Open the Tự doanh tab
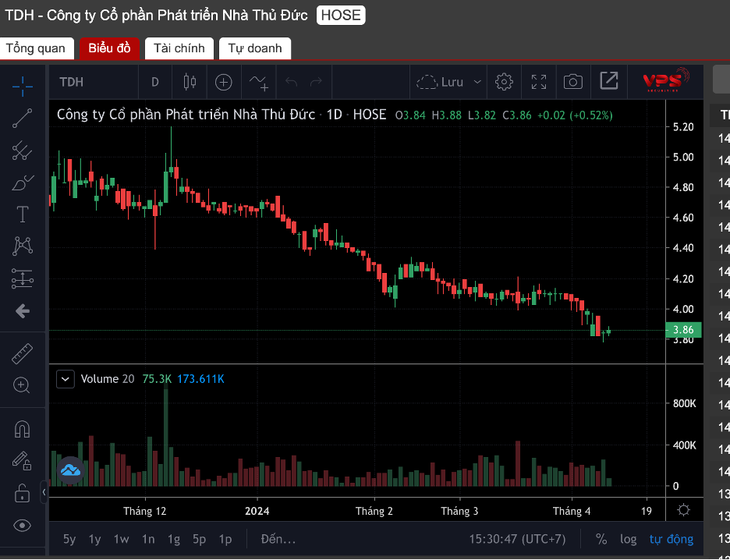This screenshot has width=730, height=560. pyautogui.click(x=255, y=48)
